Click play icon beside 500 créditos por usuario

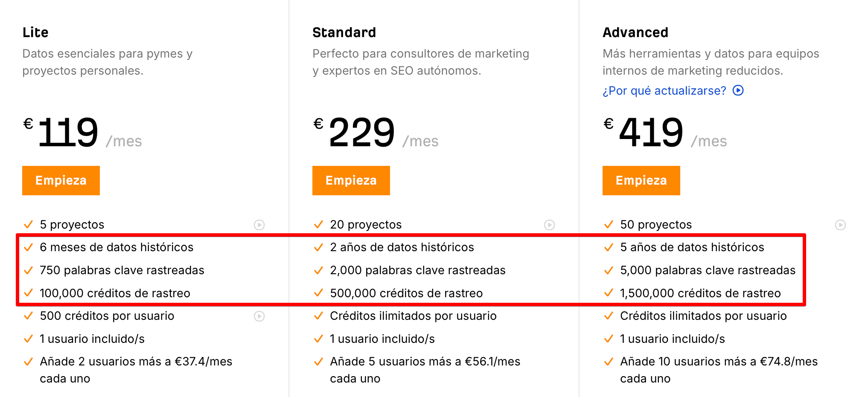pos(259,316)
